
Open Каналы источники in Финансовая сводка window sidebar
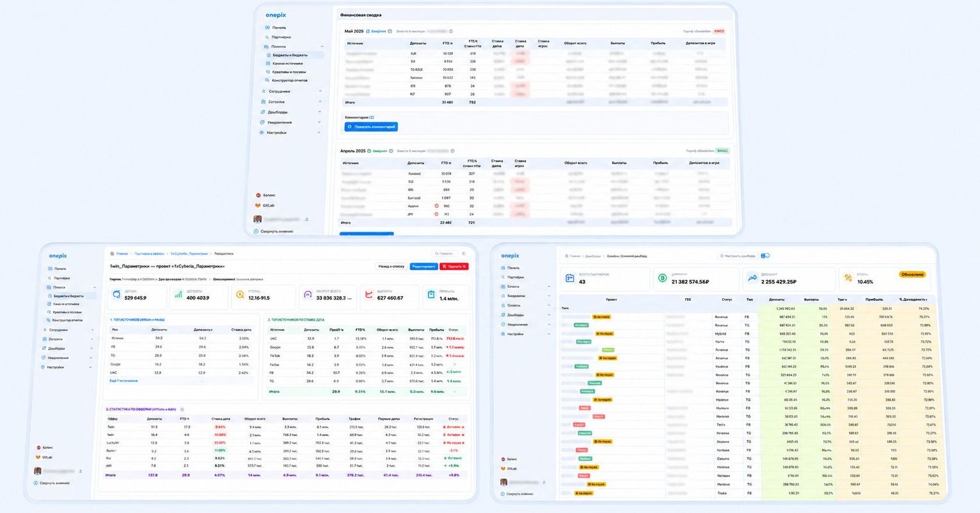(x=287, y=63)
